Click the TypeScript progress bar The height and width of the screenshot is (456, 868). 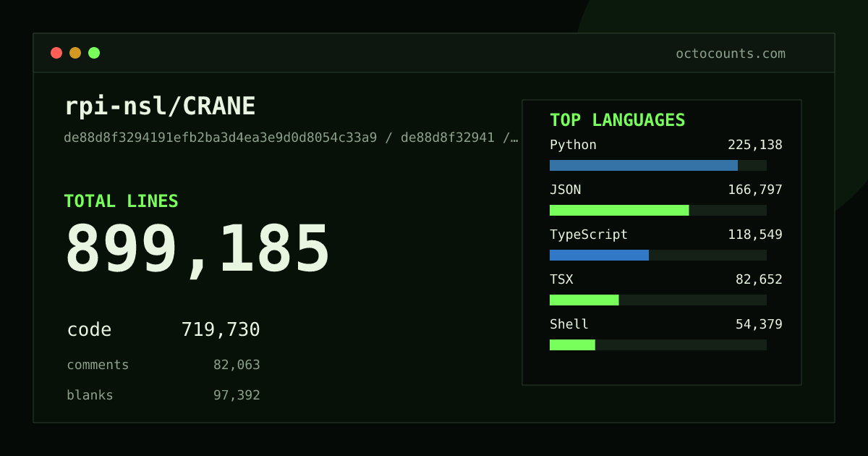658,255
